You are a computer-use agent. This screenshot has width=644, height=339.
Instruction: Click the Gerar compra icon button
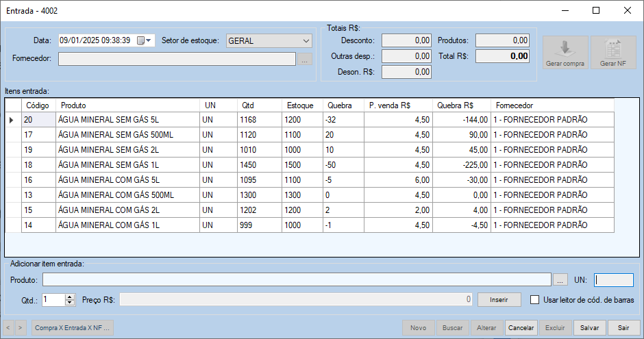tap(565, 53)
